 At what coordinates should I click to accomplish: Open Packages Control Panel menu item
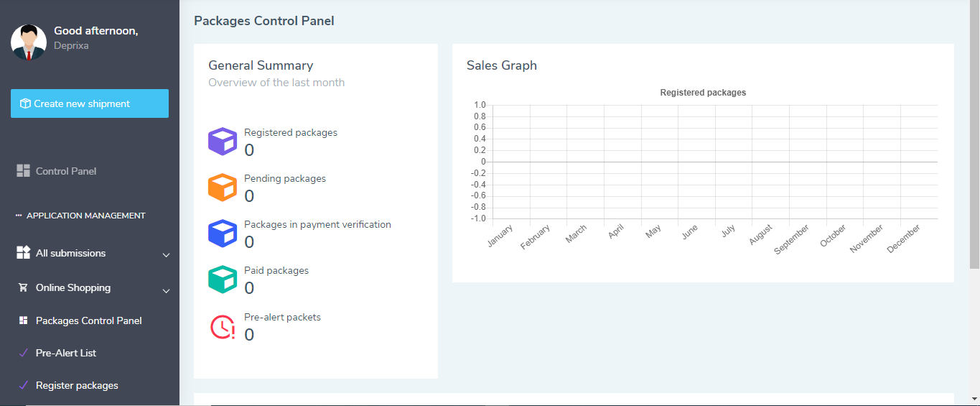pos(88,320)
